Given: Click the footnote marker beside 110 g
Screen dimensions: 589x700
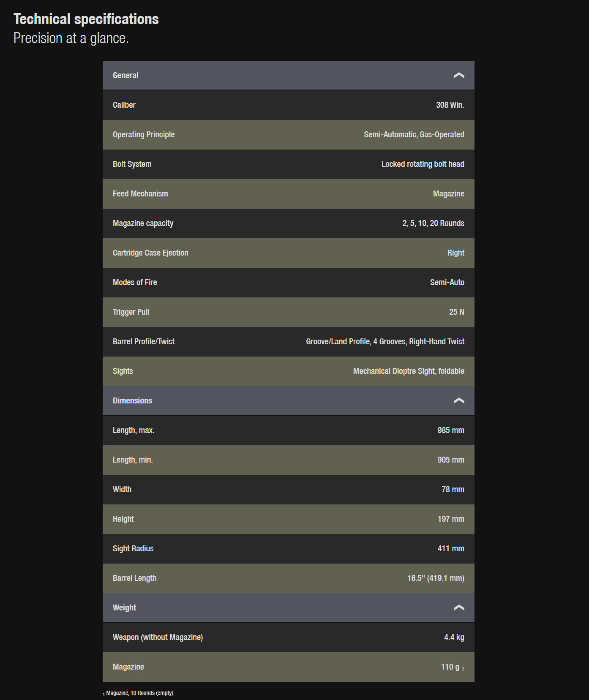Looking at the screenshot, I should click(463, 669).
